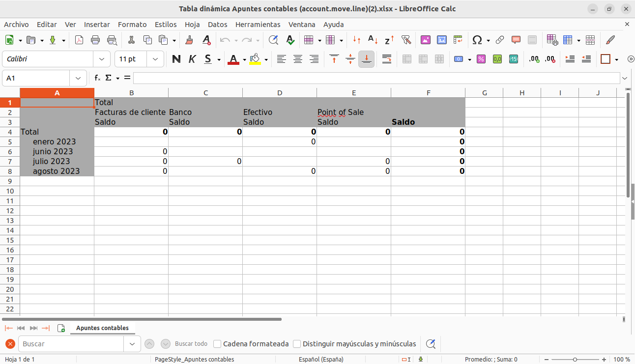Image resolution: width=635 pixels, height=364 pixels.
Task: Toggle Bold formatting
Action: click(176, 59)
